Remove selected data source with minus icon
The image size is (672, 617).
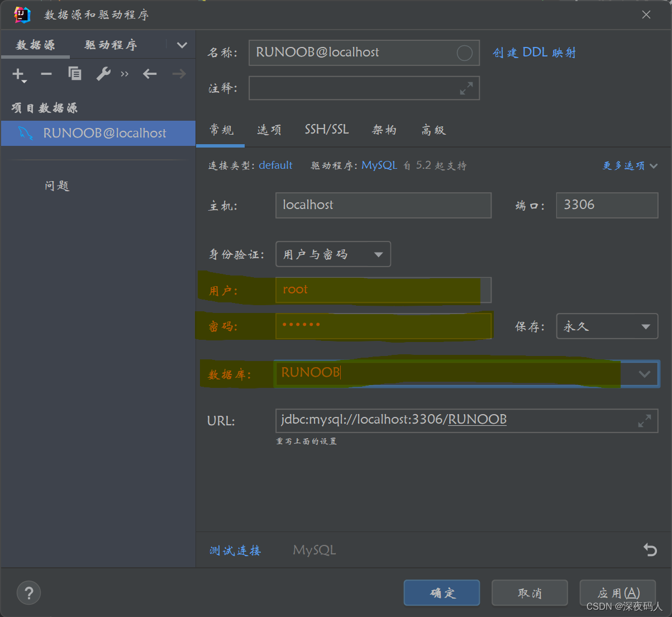(46, 74)
